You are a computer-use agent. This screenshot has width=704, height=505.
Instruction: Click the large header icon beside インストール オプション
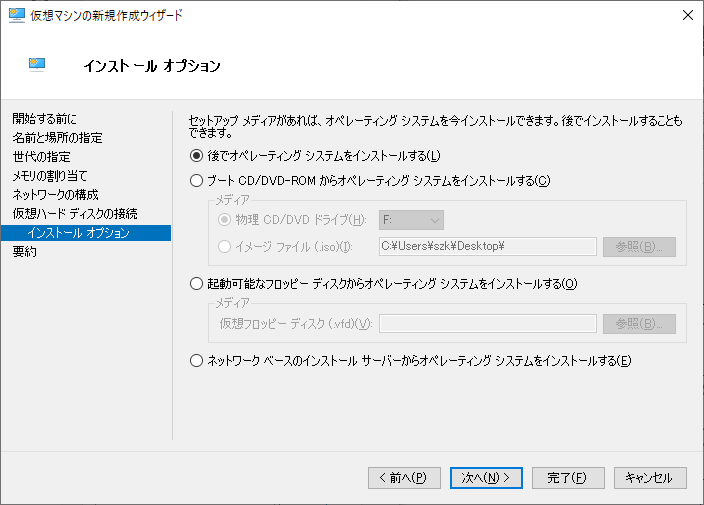click(39, 66)
